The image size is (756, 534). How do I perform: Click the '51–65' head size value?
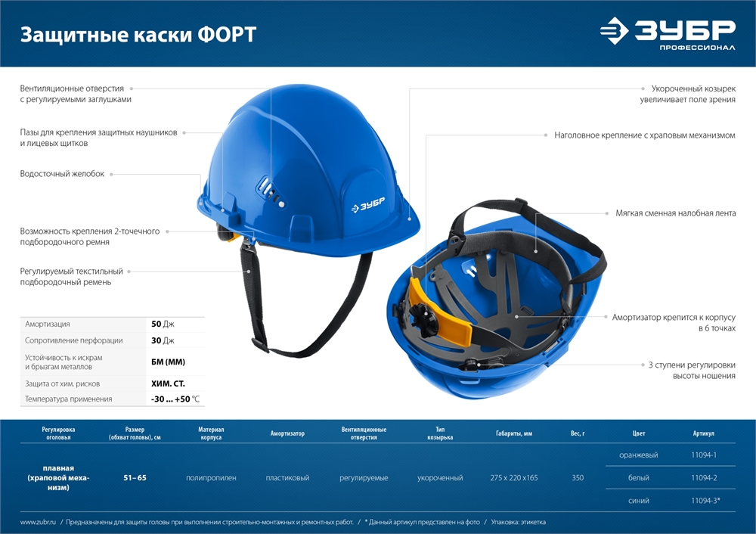pyautogui.click(x=135, y=478)
